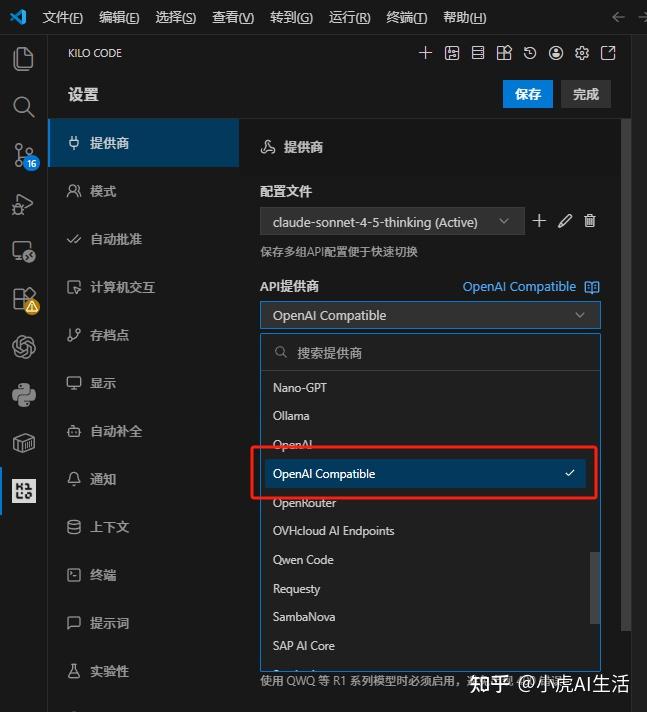Open the container/package icon in activity bar
Viewport: 647px width, 712px height.
[24, 443]
